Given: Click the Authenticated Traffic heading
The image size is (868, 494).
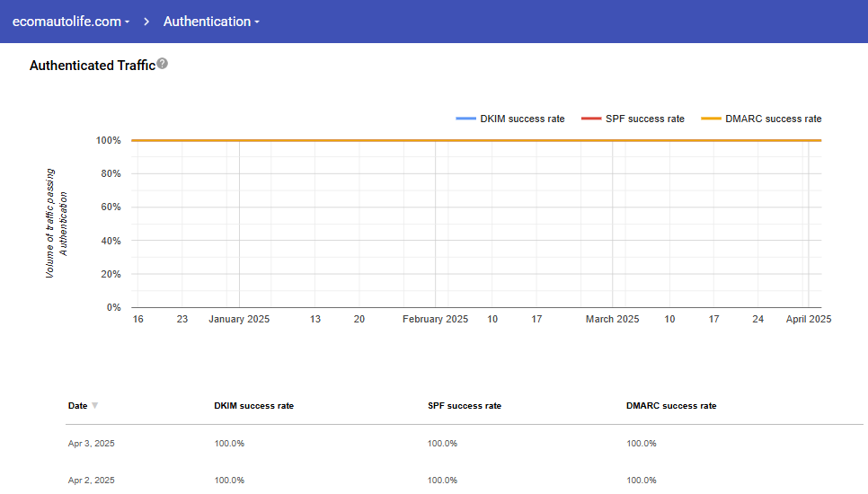Looking at the screenshot, I should (x=93, y=66).
